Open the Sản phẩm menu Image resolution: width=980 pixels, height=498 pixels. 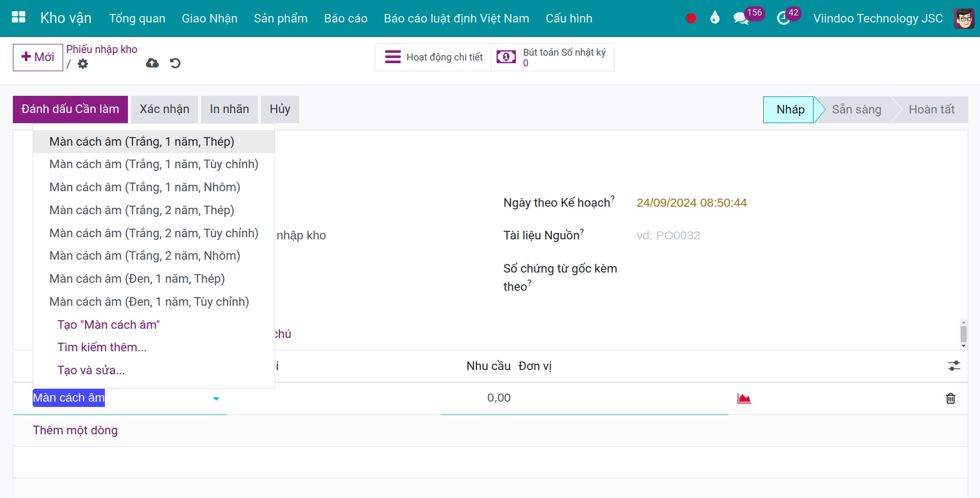[x=280, y=18]
